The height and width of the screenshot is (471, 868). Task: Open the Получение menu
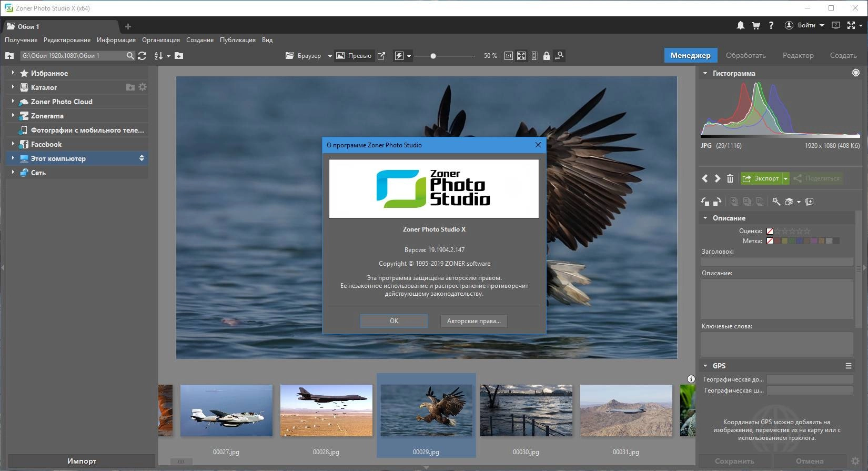pos(21,40)
